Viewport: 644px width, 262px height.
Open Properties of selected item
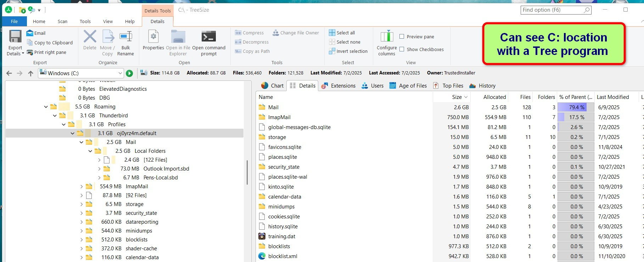pos(153,40)
